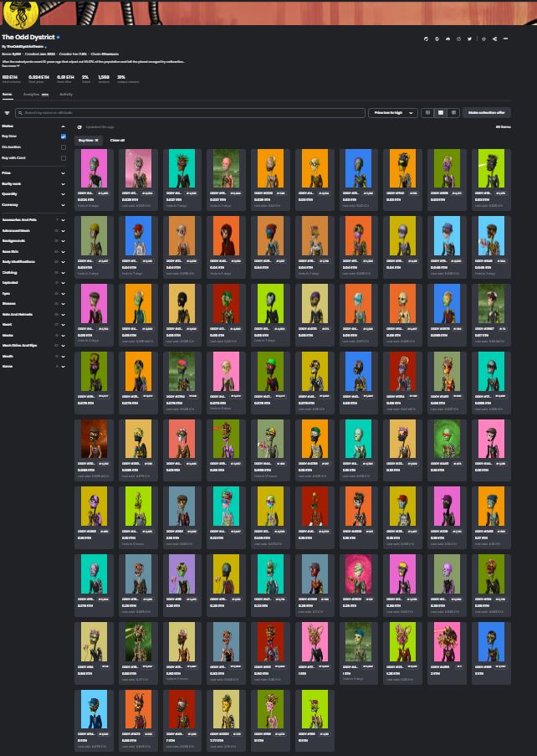The height and width of the screenshot is (756, 537).
Task: Click Clear all filters
Action: click(x=117, y=141)
